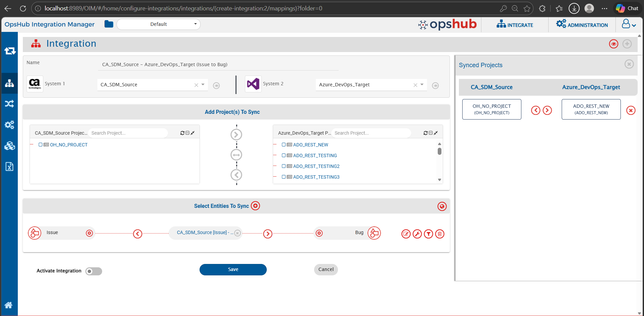Toggle the Activate Integration switch

click(x=93, y=271)
